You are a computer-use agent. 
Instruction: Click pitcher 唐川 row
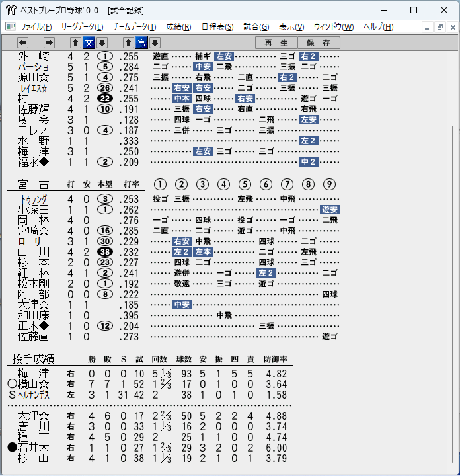152,426
